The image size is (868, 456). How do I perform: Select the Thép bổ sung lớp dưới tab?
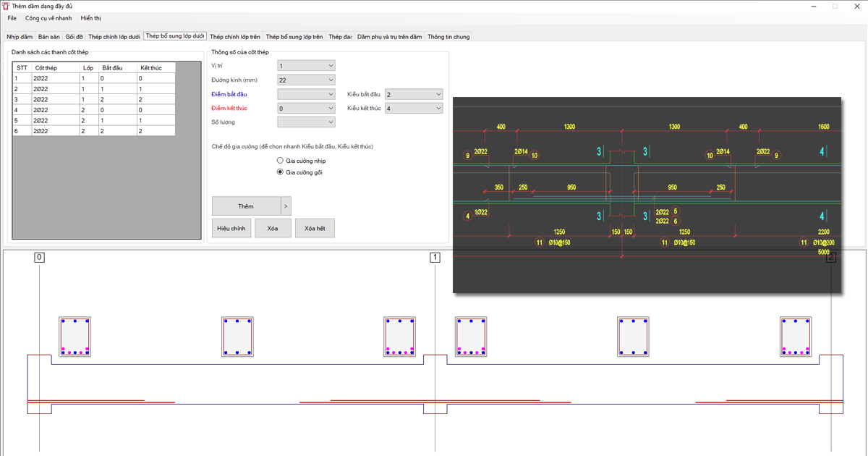[175, 35]
